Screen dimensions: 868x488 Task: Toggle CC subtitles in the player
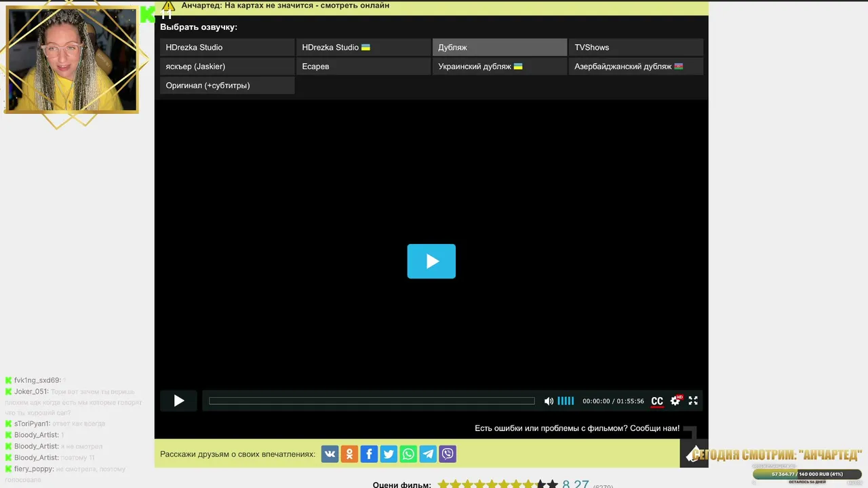coord(657,401)
